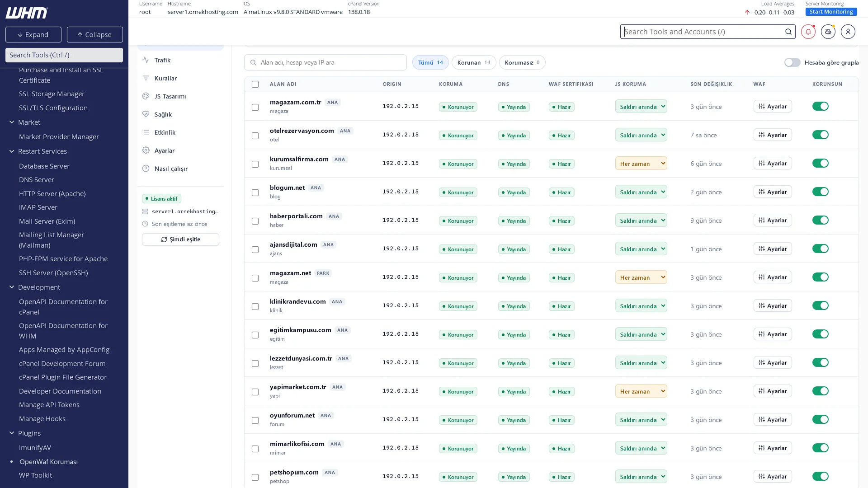This screenshot has width=868, height=488.
Task: Open Etkinlik activity list icon
Action: (146, 132)
